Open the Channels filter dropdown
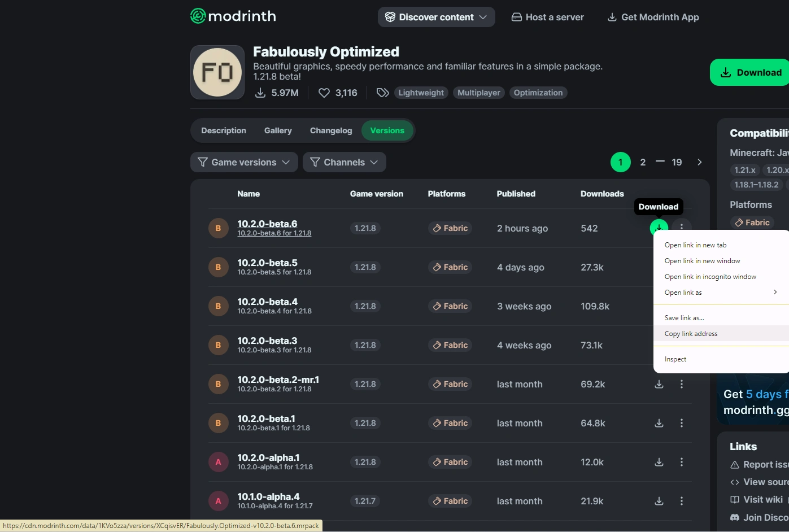This screenshot has height=532, width=789. pyautogui.click(x=345, y=162)
